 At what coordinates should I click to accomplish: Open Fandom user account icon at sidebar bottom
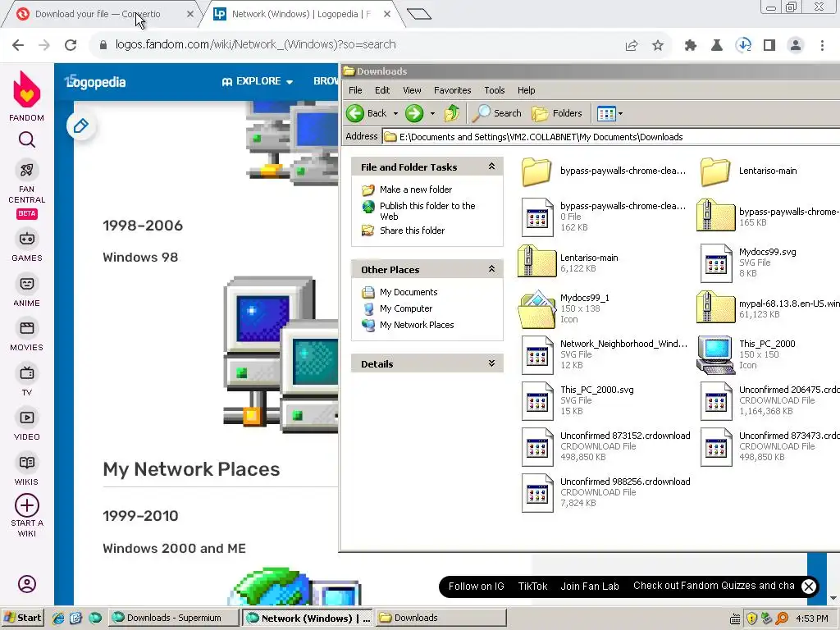[27, 584]
